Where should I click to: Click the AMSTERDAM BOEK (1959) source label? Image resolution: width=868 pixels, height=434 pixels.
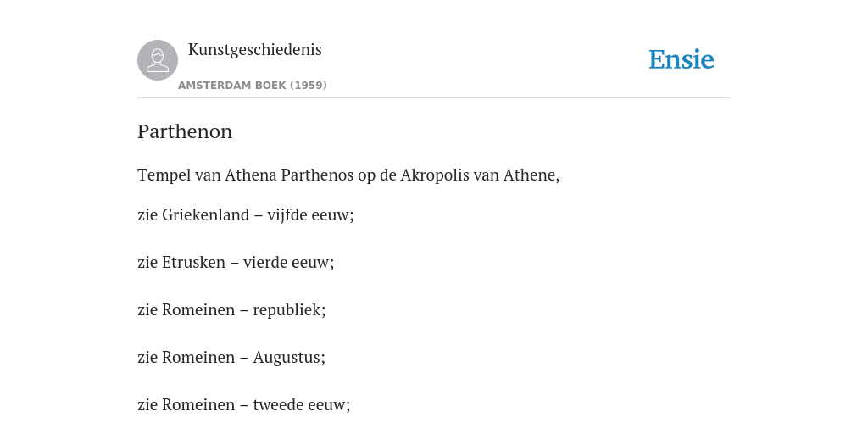point(253,86)
